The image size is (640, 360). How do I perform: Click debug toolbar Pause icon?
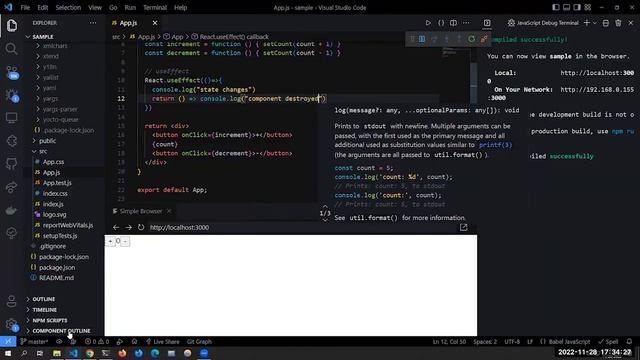point(422,39)
